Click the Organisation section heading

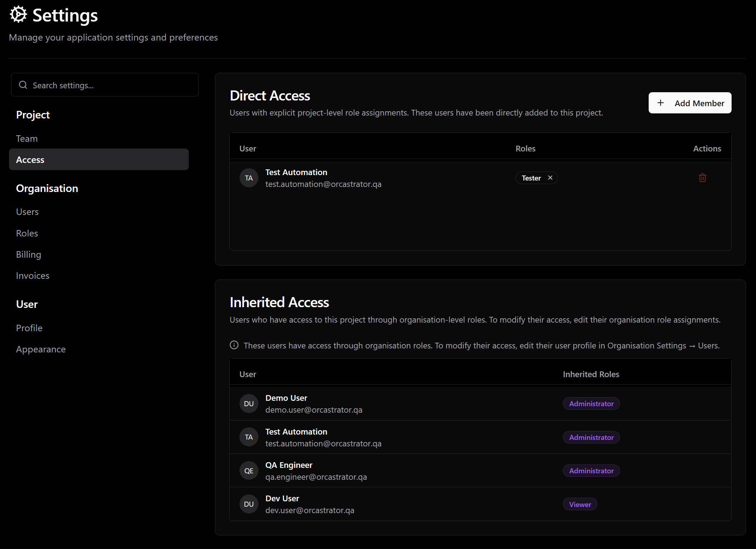(47, 188)
